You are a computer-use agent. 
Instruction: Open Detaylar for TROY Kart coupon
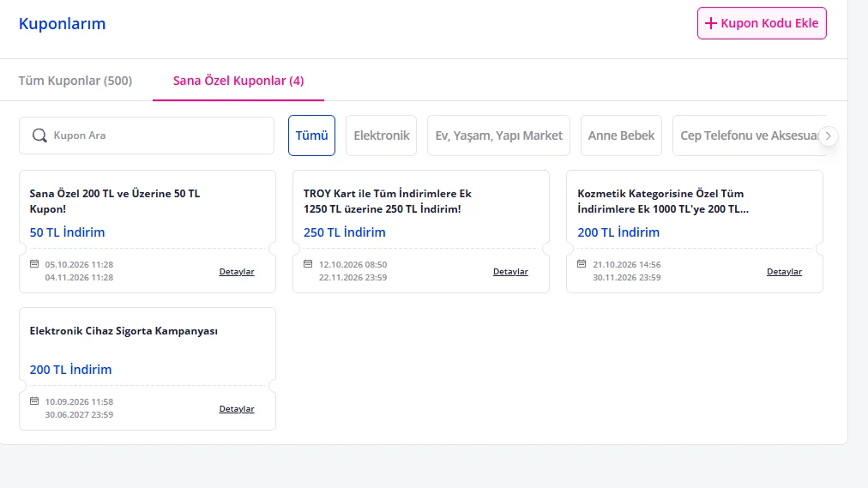[510, 272]
